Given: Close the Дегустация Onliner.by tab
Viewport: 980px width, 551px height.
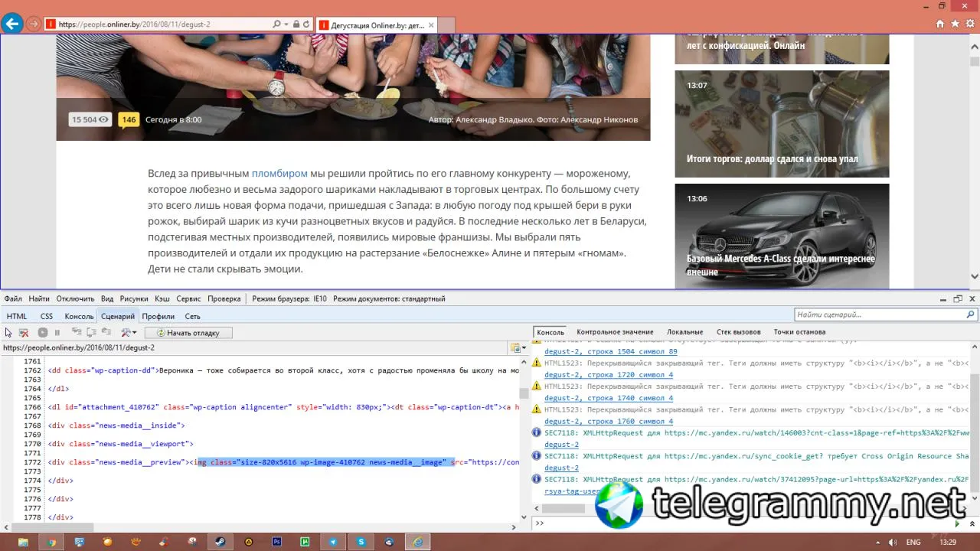Looking at the screenshot, I should point(431,24).
